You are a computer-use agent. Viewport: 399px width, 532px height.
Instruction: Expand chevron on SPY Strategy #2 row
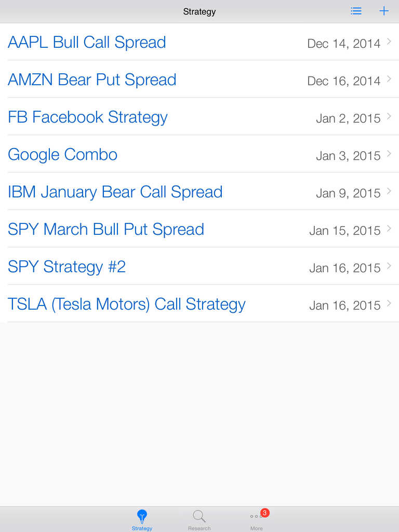click(x=389, y=266)
